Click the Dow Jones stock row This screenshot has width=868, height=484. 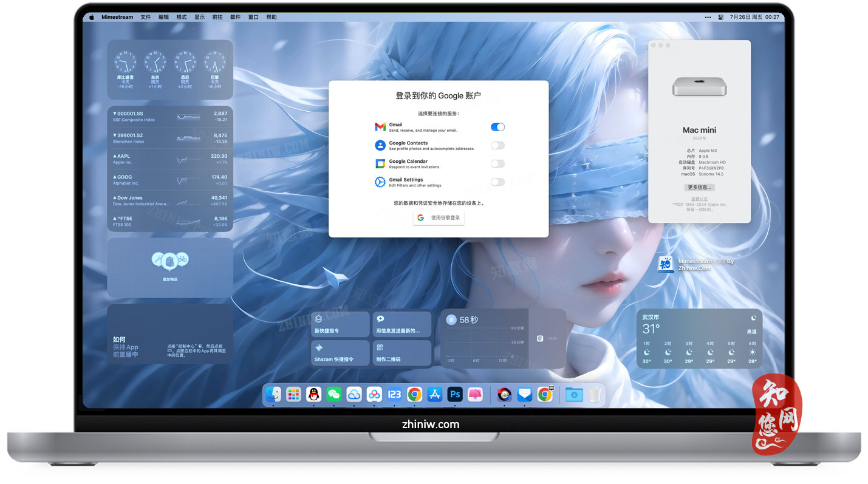170,200
